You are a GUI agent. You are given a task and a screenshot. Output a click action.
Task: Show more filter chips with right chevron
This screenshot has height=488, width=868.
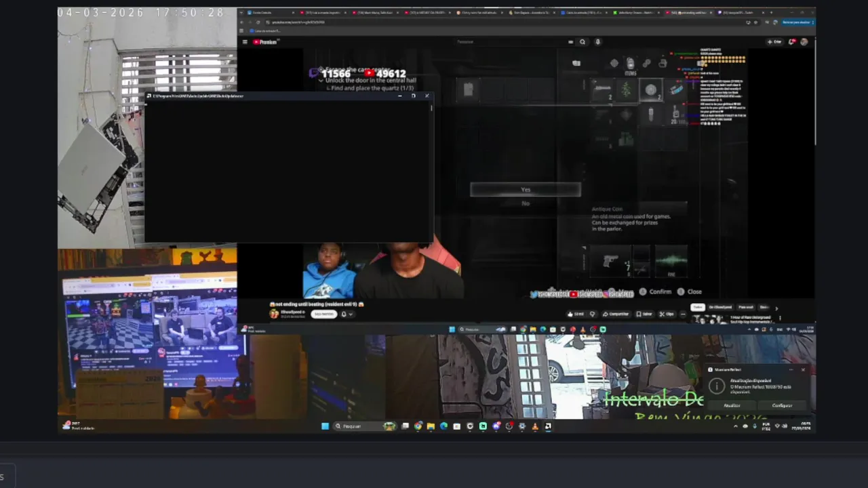[x=776, y=307]
